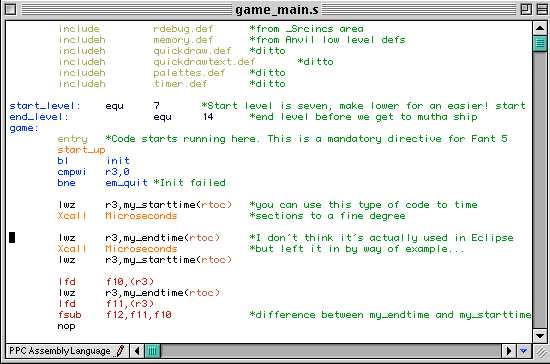Click the 'init' branch target

pyautogui.click(x=118, y=161)
